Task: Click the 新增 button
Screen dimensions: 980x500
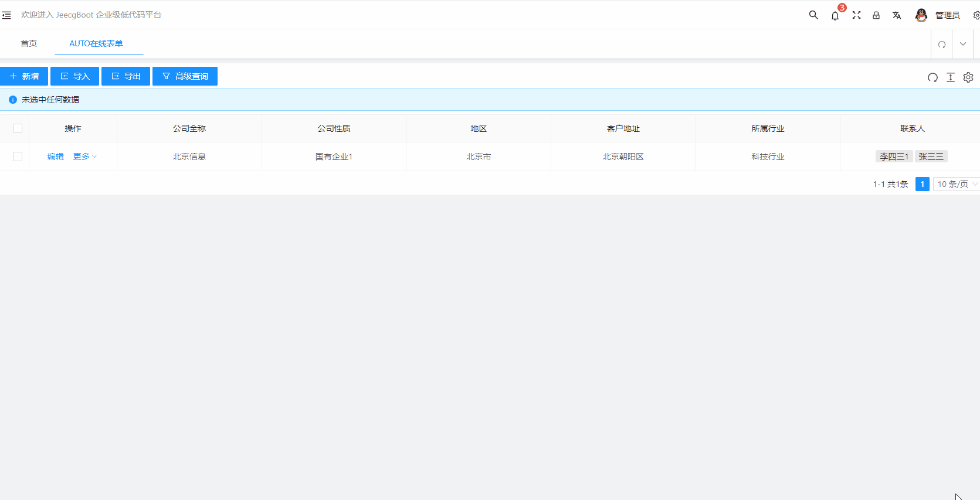Action: 24,76
